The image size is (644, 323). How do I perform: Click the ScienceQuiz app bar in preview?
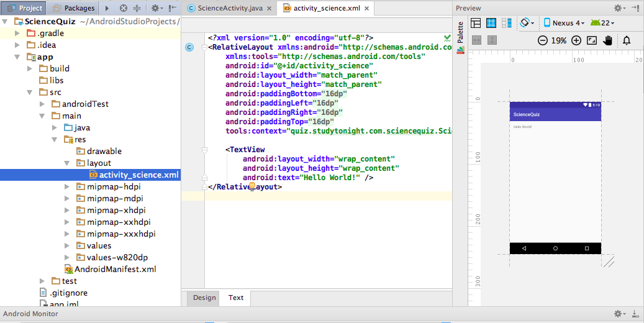pos(555,114)
